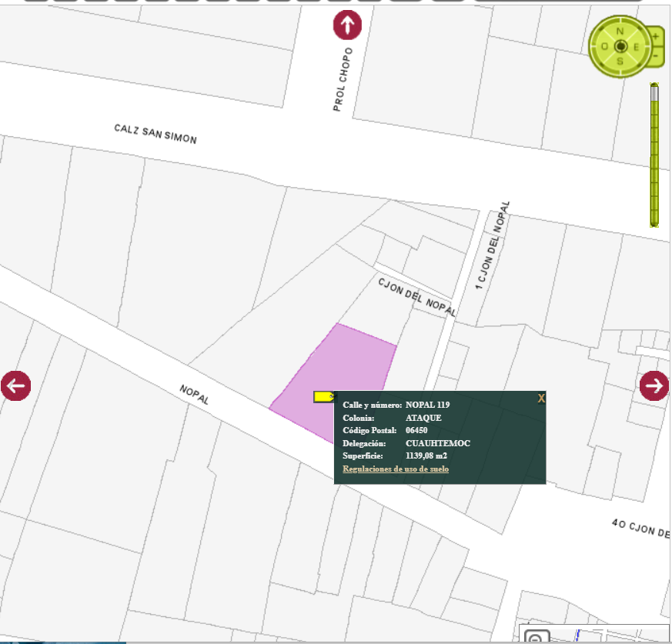Close the NOPAL 119 info popup
Viewport: 672px width, 644px height.
[x=541, y=399]
